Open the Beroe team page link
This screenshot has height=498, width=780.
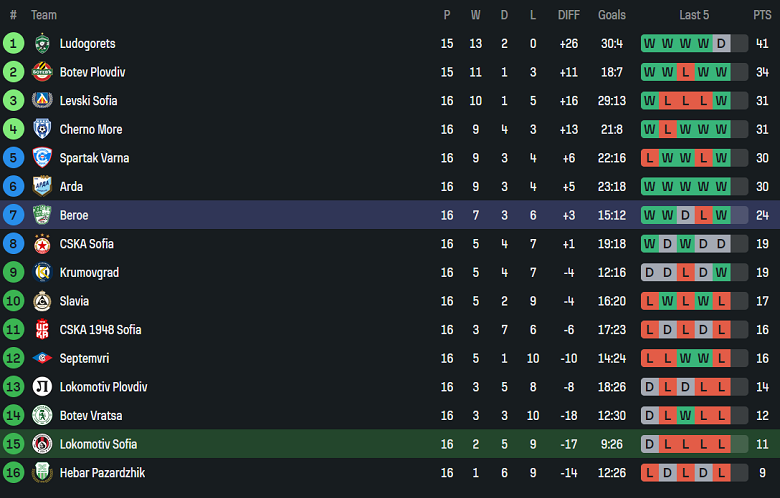(x=74, y=215)
